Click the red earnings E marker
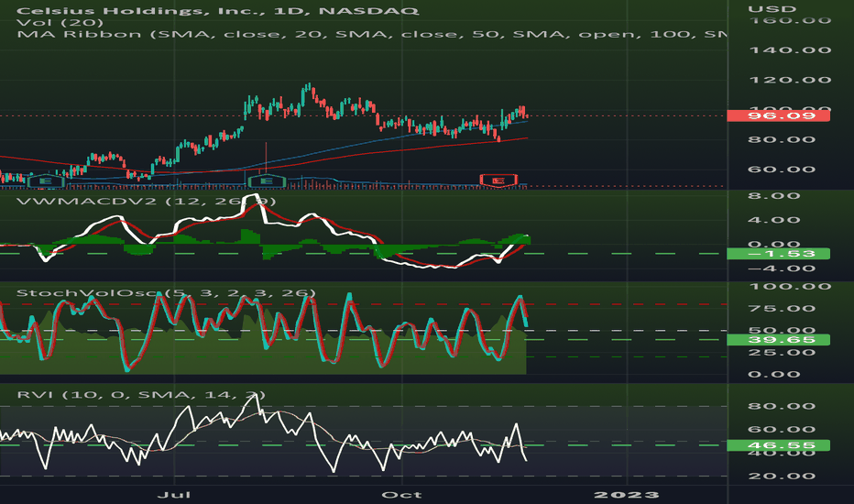Image resolution: width=854 pixels, height=504 pixels. [x=498, y=181]
